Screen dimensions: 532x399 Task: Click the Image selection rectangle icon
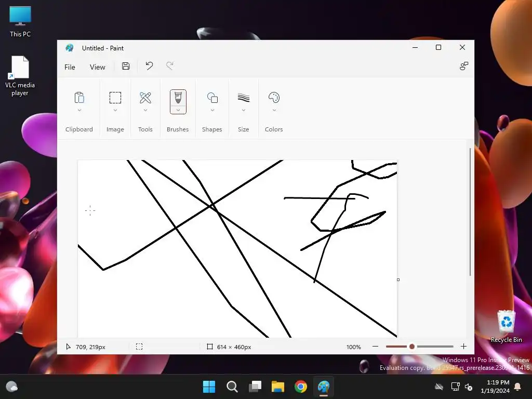pyautogui.click(x=115, y=98)
